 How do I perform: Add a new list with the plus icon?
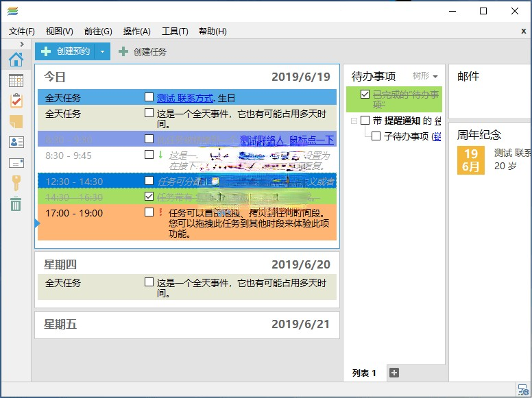[394, 373]
